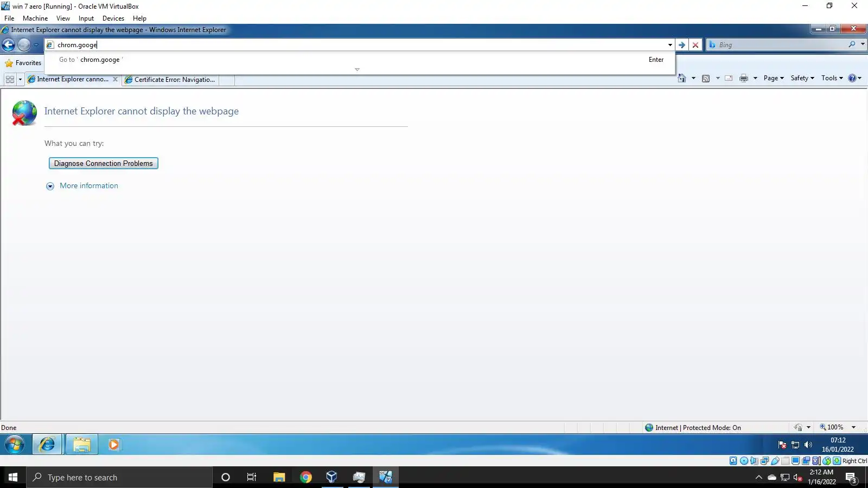Open the feeds dropdown arrow
Viewport: 868px width, 488px height.
pyautogui.click(x=718, y=78)
